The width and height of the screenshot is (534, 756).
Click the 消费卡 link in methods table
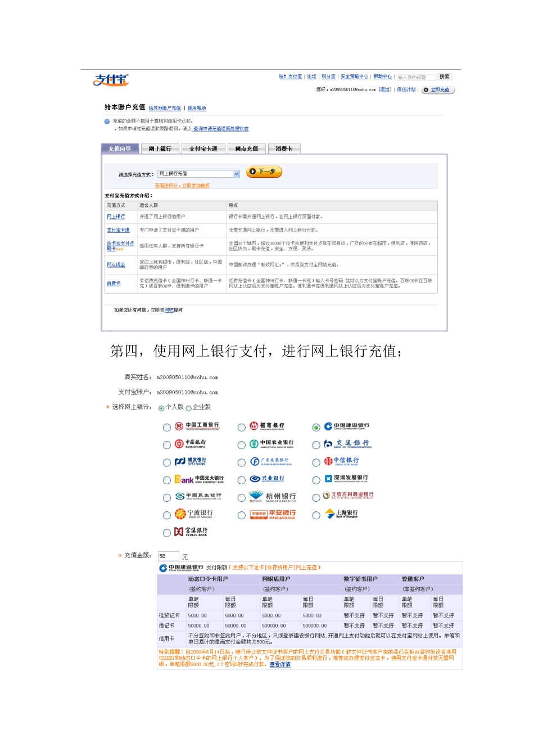(114, 283)
